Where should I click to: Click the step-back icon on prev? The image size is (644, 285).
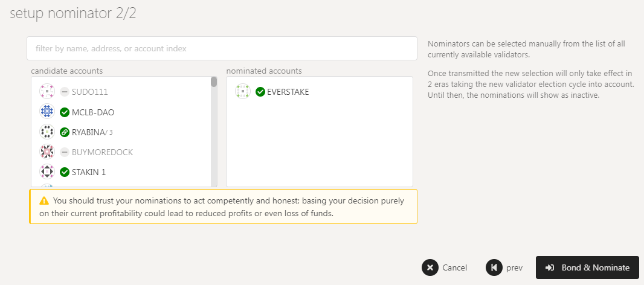tap(494, 267)
